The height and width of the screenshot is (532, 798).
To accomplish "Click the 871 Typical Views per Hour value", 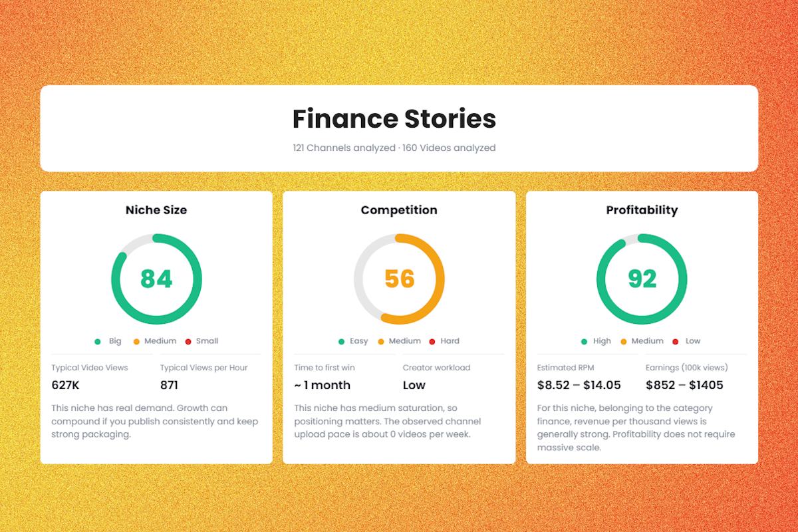I will click(x=169, y=385).
